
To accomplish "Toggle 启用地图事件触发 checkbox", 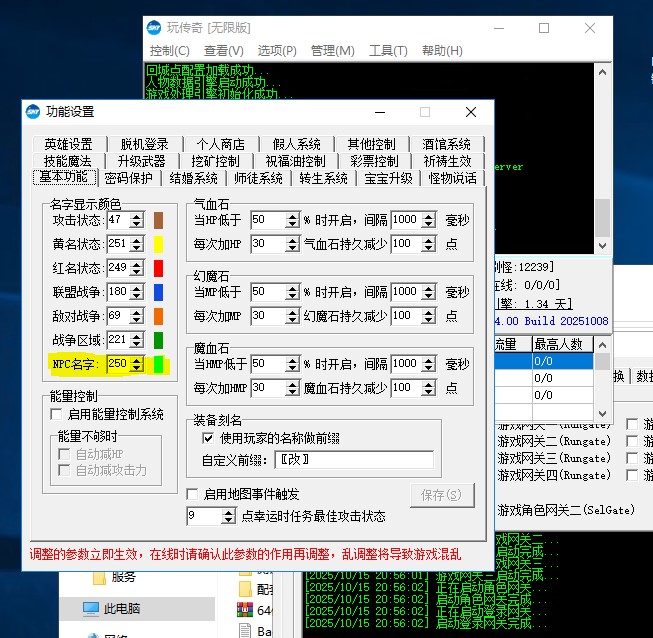I will click(193, 494).
